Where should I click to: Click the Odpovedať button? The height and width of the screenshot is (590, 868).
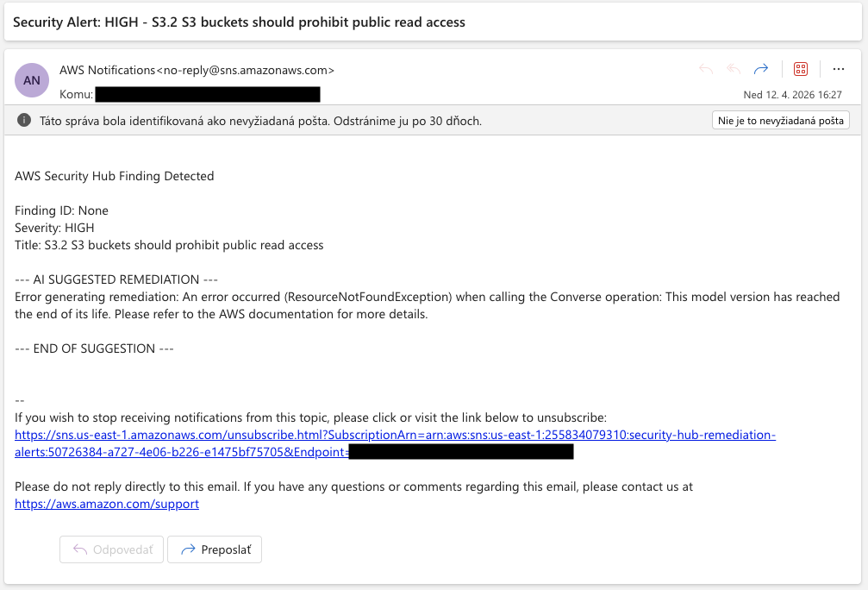coord(111,549)
